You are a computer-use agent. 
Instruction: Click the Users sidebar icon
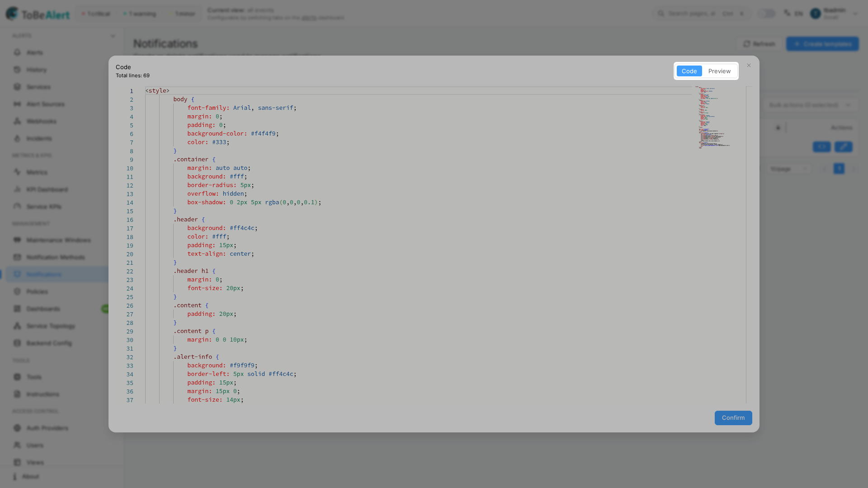pyautogui.click(x=17, y=445)
